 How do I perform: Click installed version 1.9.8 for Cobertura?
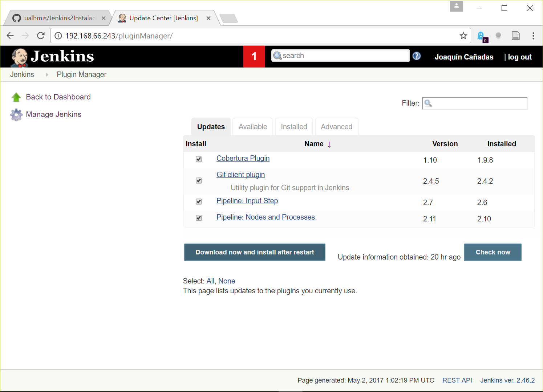point(485,160)
